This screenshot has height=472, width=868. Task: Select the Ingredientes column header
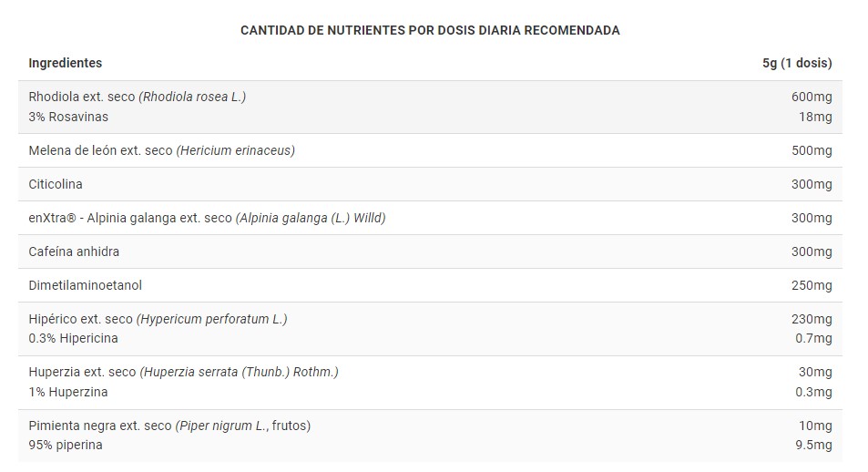click(x=66, y=63)
